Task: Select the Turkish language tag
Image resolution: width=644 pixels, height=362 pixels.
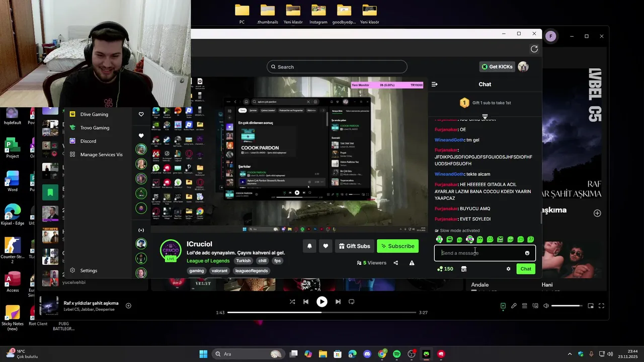Action: point(243,261)
